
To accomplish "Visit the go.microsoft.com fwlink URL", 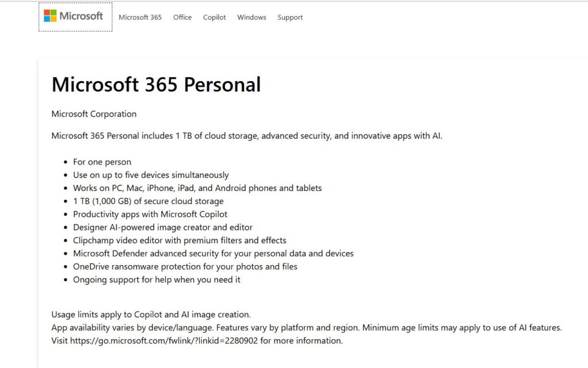I will click(164, 340).
